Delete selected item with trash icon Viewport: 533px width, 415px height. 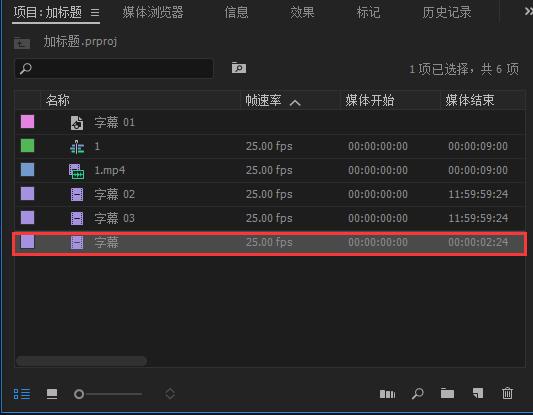tap(507, 393)
